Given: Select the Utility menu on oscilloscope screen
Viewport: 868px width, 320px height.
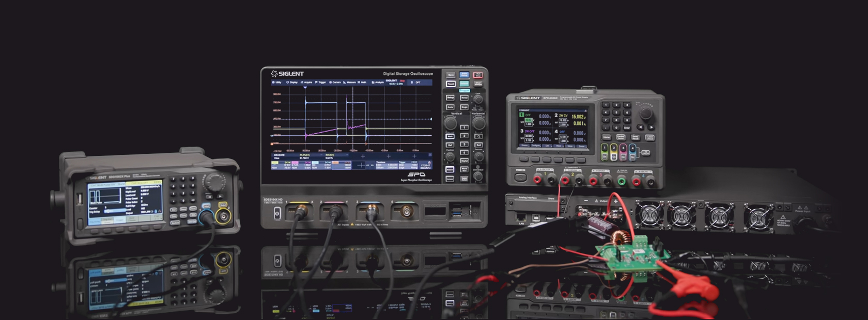Looking at the screenshot, I should 277,82.
